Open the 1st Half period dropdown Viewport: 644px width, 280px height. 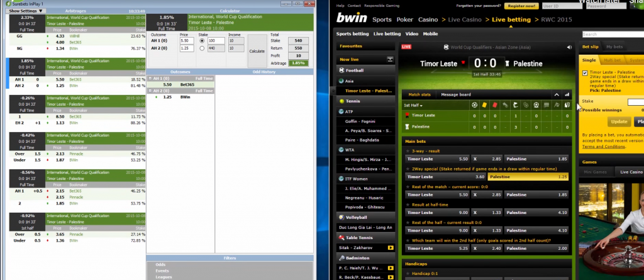413,106
